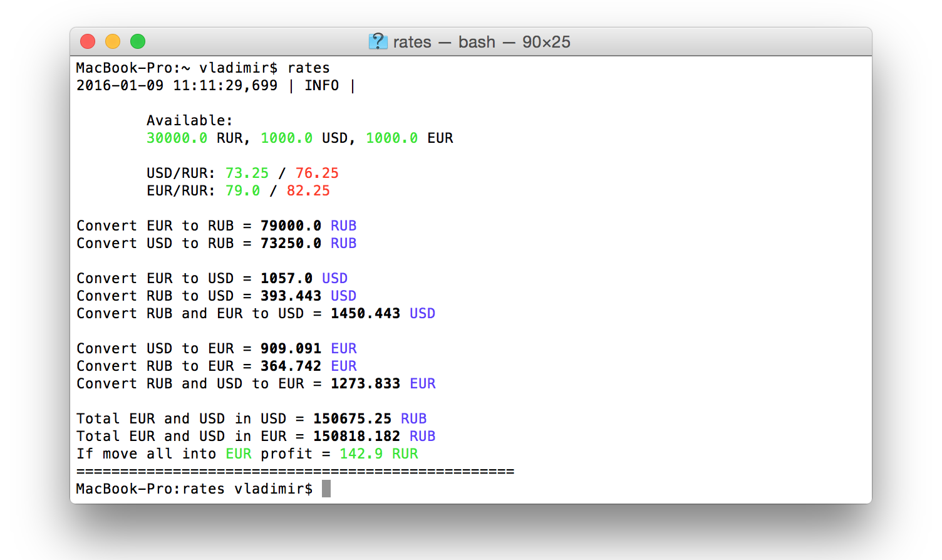This screenshot has height=560, width=942.
Task: Click the USD/RUR bid rate '73.25'
Action: click(247, 173)
